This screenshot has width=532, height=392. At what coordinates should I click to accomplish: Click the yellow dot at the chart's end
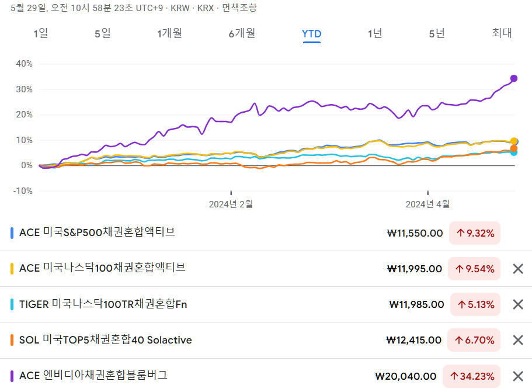(513, 141)
